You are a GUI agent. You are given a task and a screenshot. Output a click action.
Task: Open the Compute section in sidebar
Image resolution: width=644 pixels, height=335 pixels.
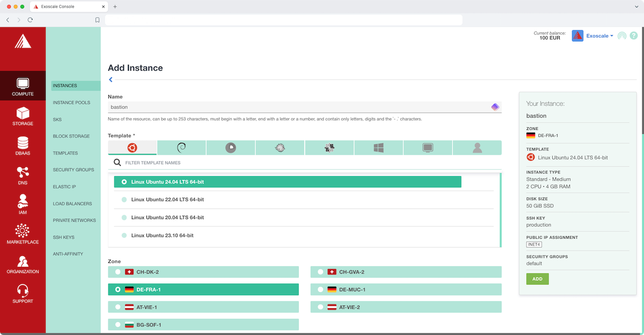[x=23, y=86]
